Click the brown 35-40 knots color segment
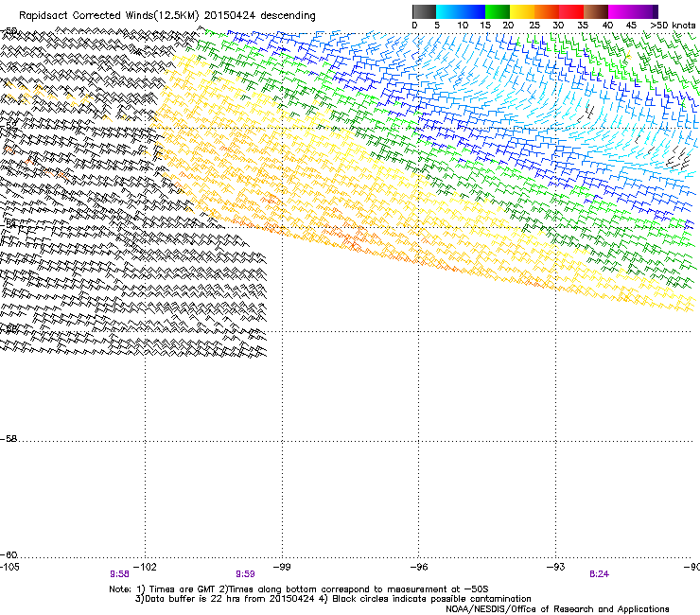This screenshot has width=700, height=615. tap(596, 11)
